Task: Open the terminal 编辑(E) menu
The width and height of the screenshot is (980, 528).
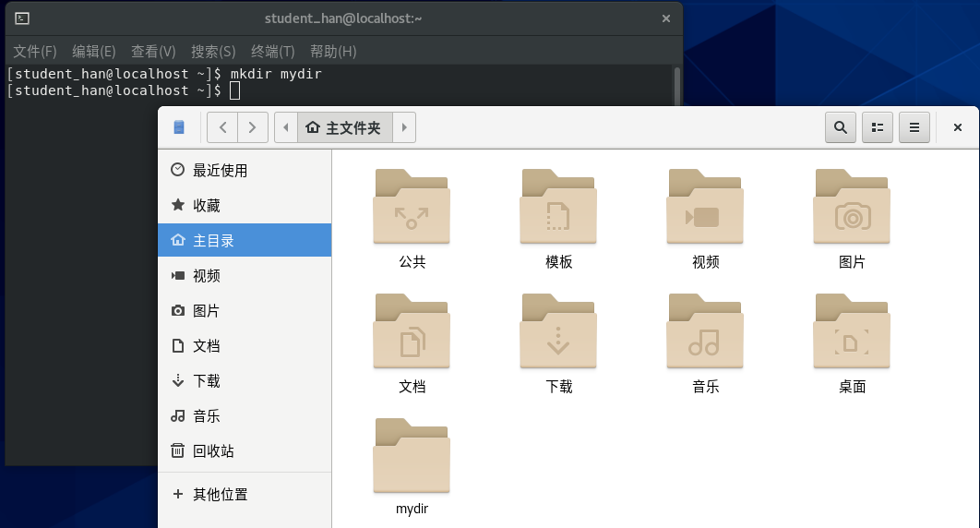Action: (94, 52)
